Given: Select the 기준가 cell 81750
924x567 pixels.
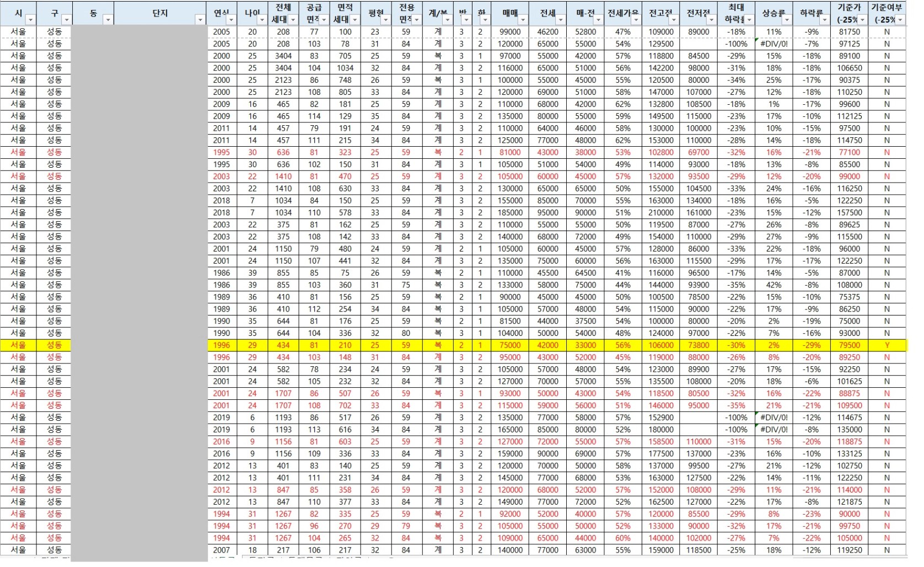Looking at the screenshot, I should point(850,32).
